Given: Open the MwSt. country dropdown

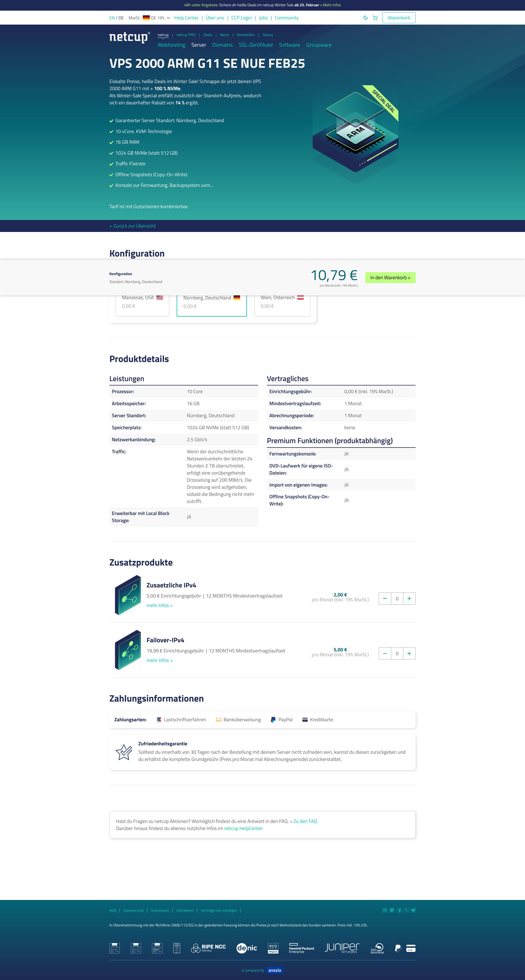Looking at the screenshot, I should pos(156,18).
